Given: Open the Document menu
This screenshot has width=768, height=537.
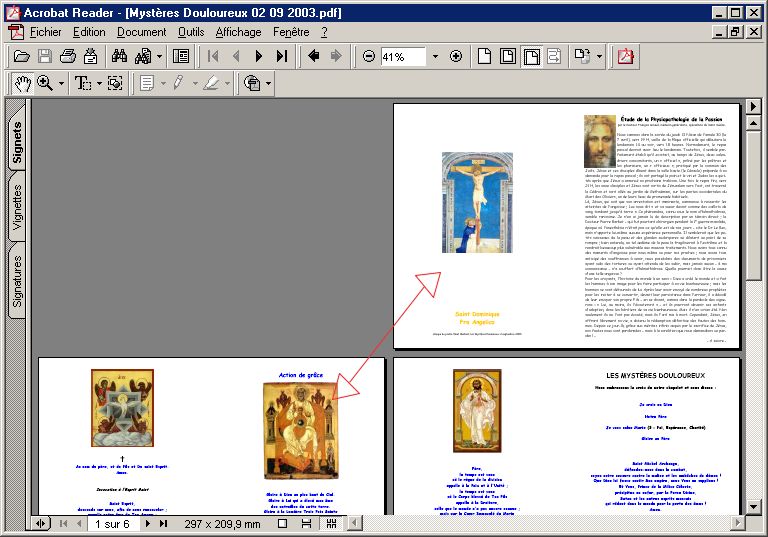Looking at the screenshot, I should click(x=142, y=32).
